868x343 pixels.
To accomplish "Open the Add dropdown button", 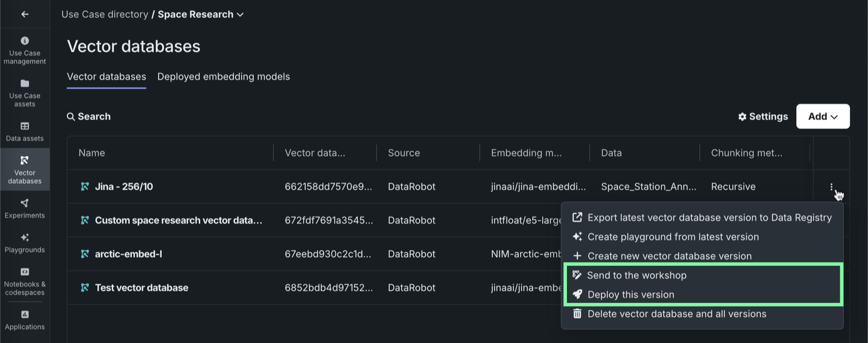I will coord(822,116).
